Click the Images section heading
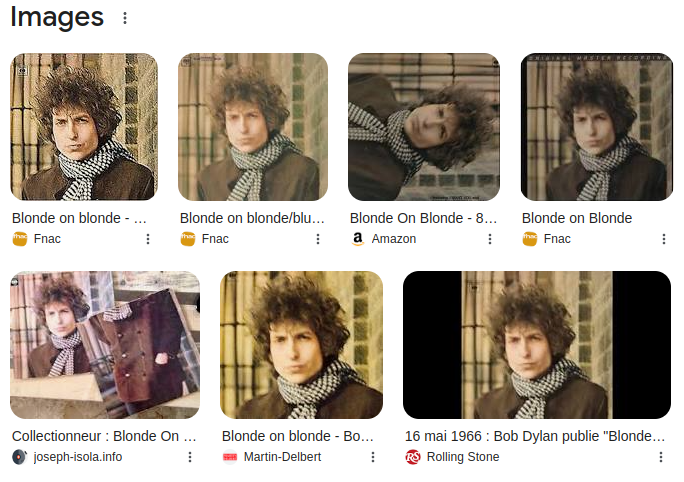This screenshot has height=482, width=684. click(57, 17)
